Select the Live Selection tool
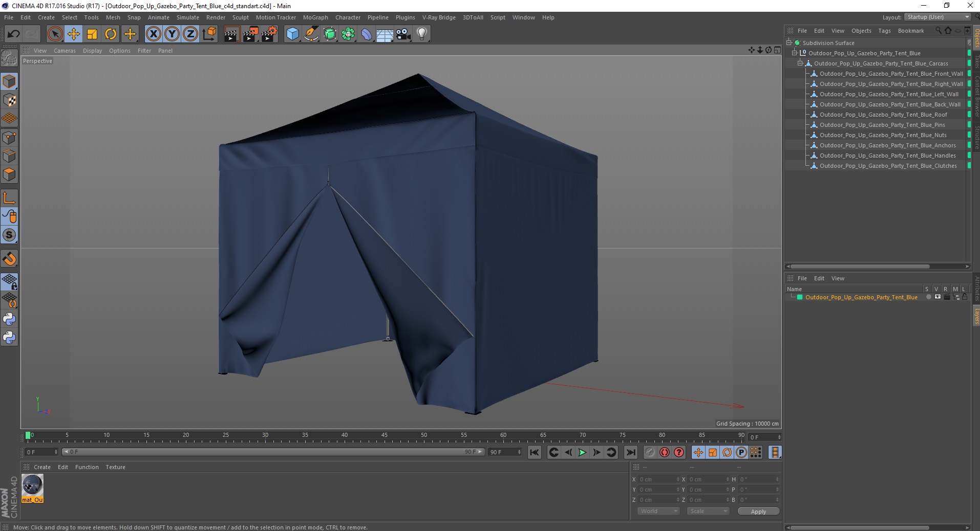This screenshot has height=531, width=980. click(55, 34)
